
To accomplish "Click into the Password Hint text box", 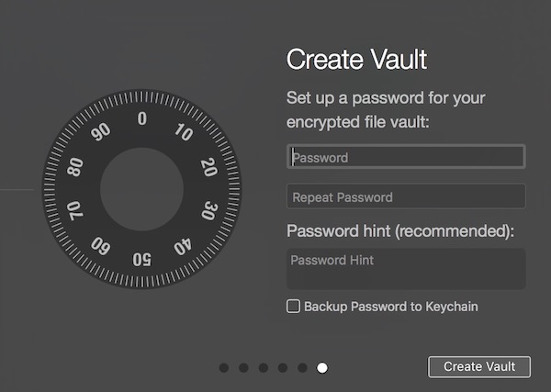I will pyautogui.click(x=406, y=269).
